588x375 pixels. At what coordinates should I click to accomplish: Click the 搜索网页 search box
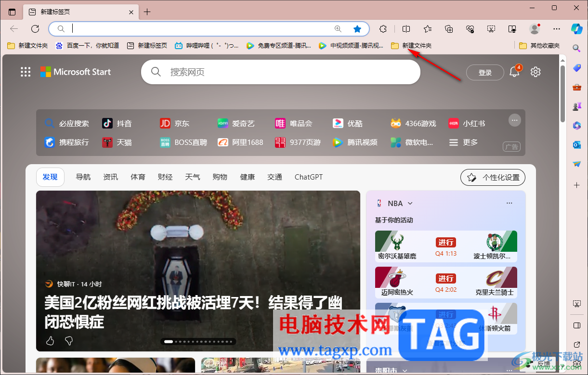point(281,72)
